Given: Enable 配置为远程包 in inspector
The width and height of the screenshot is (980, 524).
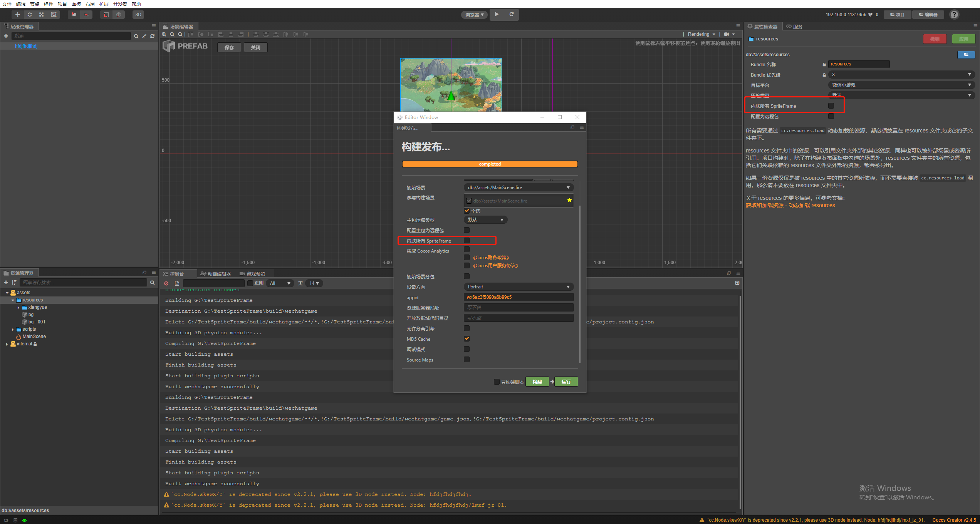Looking at the screenshot, I should pos(831,116).
